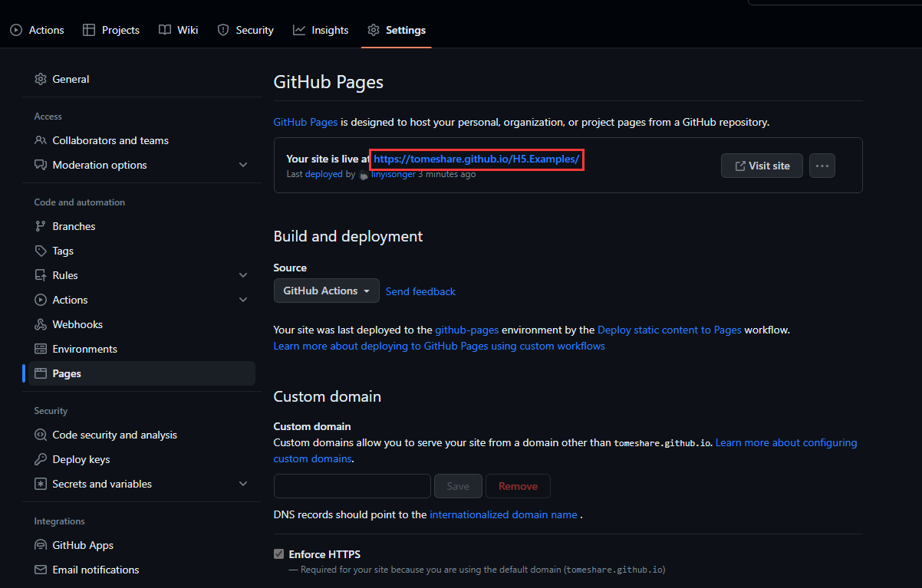This screenshot has height=588, width=922.
Task: Click the Collaborators and teams people icon
Action: 41,140
